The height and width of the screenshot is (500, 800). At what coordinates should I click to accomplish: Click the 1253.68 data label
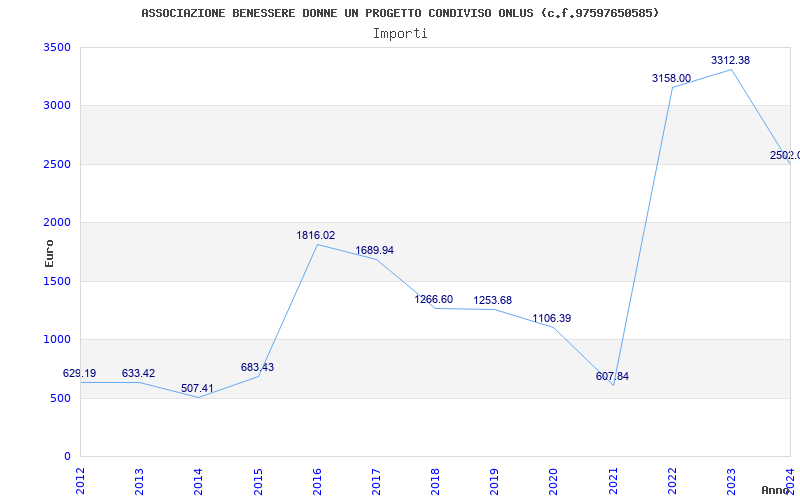493,301
